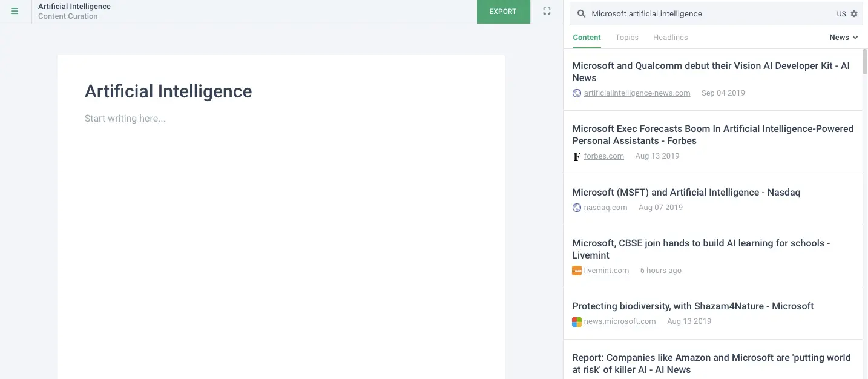Open search settings gear icon
Screen dimensions: 868x379
click(x=854, y=13)
